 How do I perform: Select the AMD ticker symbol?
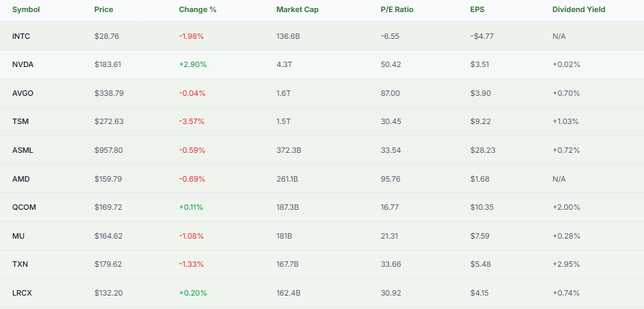21,179
